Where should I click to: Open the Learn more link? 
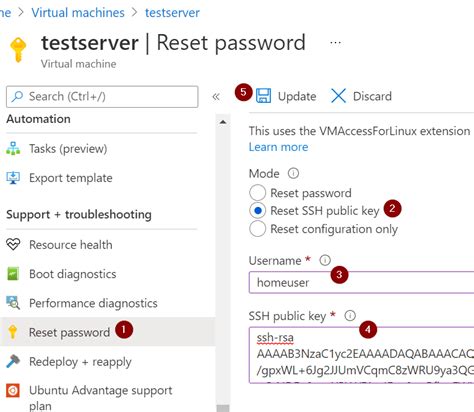(x=278, y=147)
